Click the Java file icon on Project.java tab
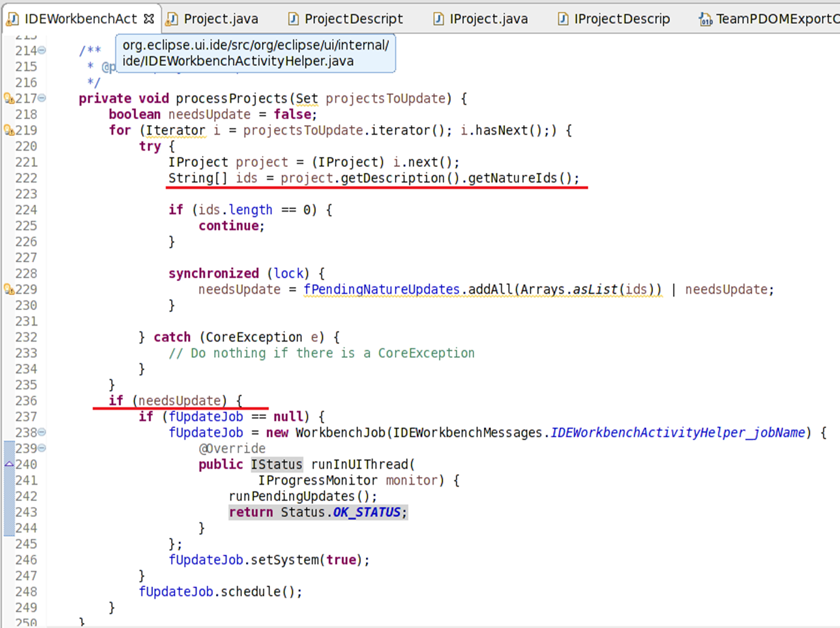Viewport: 840px width, 628px height. tap(172, 19)
